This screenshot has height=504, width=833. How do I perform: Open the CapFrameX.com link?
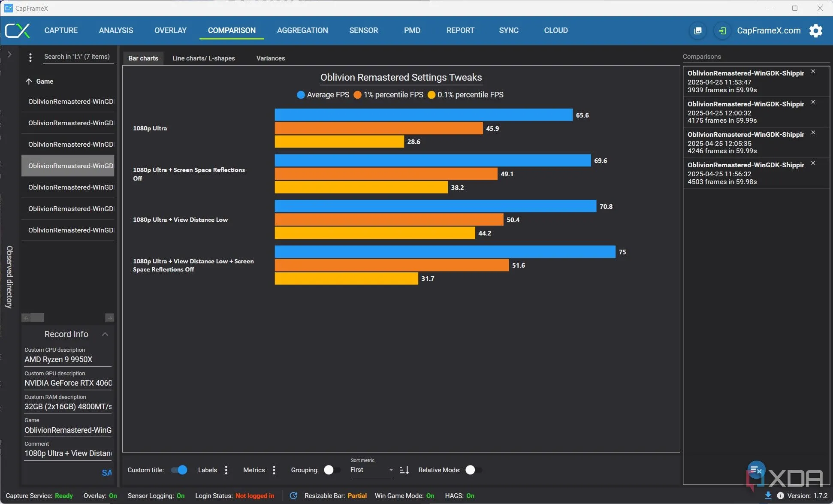tap(768, 30)
